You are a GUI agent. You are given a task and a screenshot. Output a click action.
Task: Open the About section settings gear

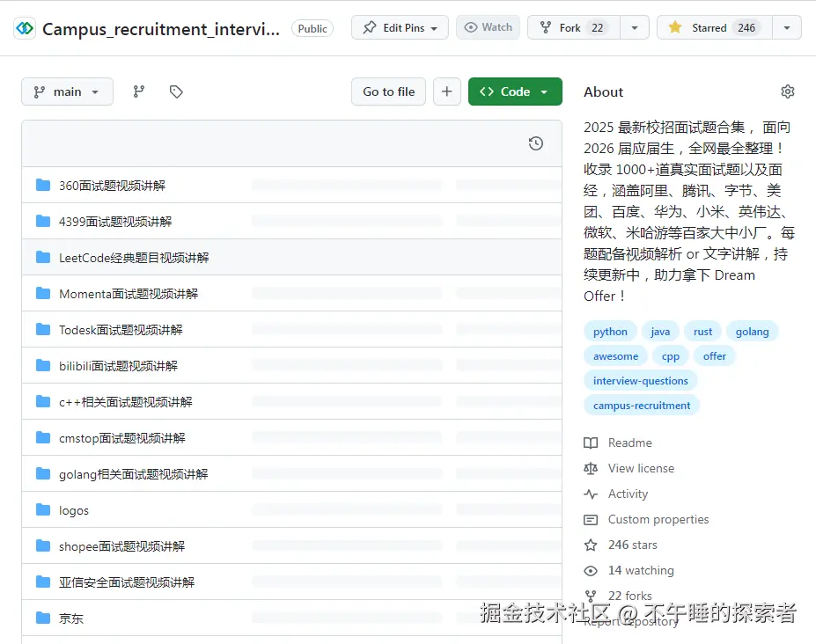(787, 91)
